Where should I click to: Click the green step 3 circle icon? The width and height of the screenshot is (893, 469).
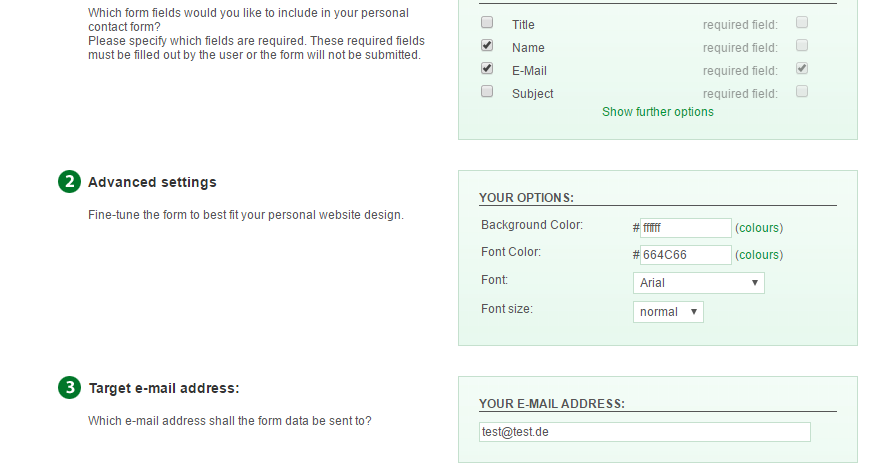[69, 388]
